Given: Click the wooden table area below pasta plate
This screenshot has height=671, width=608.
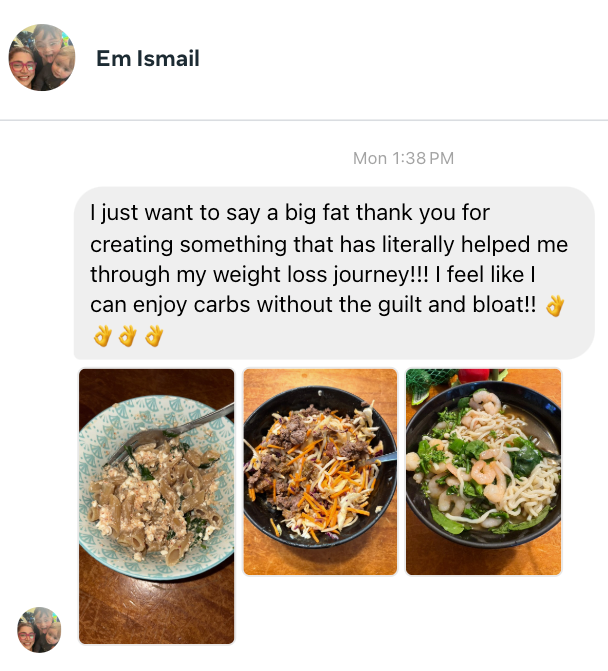Looking at the screenshot, I should (x=157, y=612).
